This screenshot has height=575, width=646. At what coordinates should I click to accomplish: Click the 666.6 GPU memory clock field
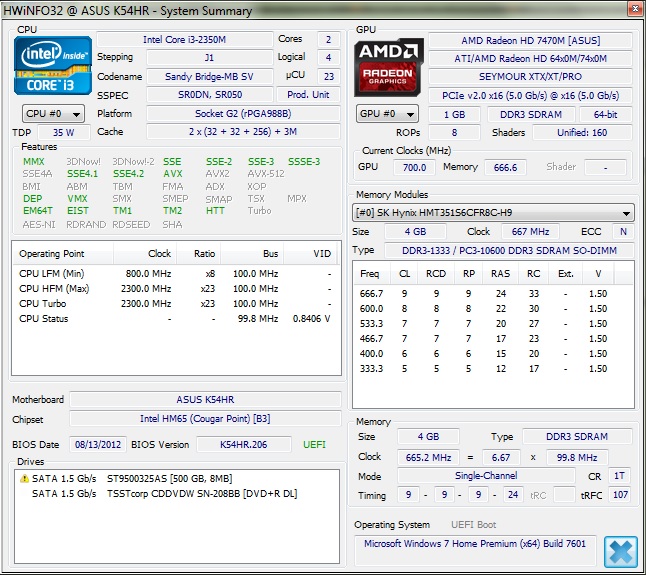505,167
